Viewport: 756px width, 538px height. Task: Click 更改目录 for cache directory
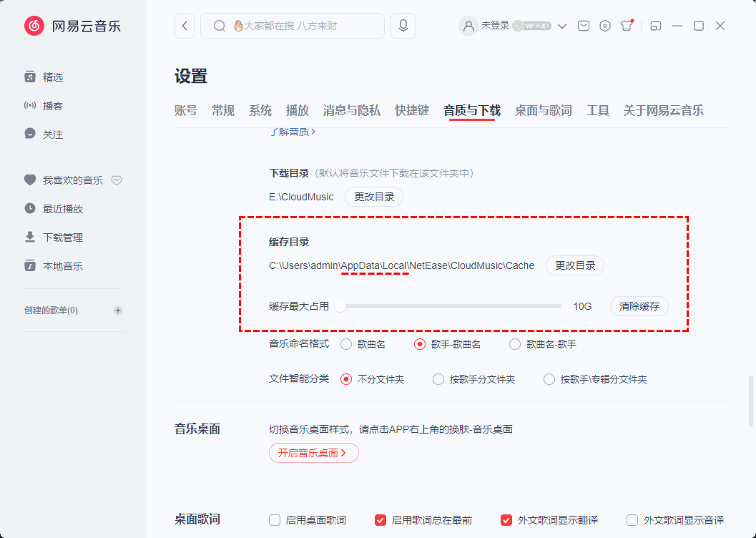pyautogui.click(x=575, y=265)
